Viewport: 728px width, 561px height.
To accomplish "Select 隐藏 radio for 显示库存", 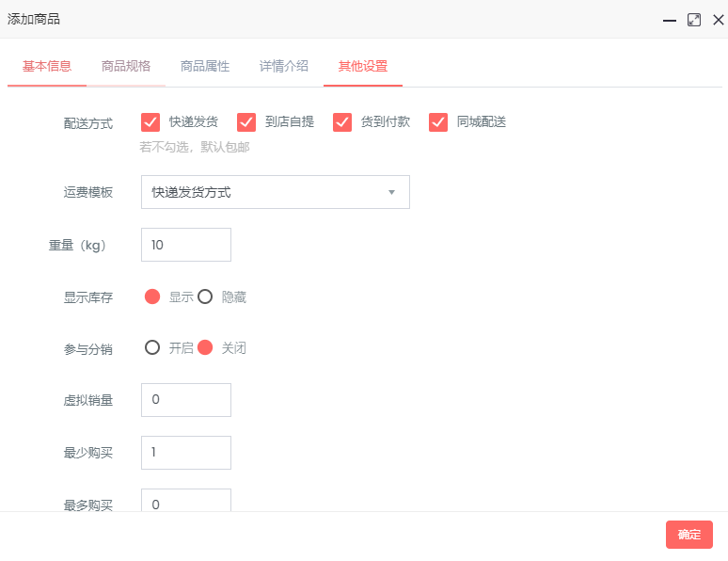I will (x=205, y=297).
